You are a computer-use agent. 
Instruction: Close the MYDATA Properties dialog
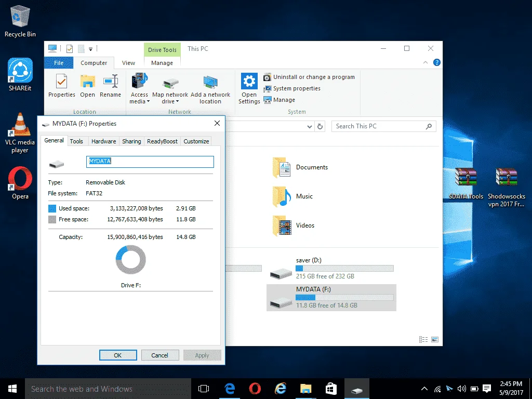(217, 123)
